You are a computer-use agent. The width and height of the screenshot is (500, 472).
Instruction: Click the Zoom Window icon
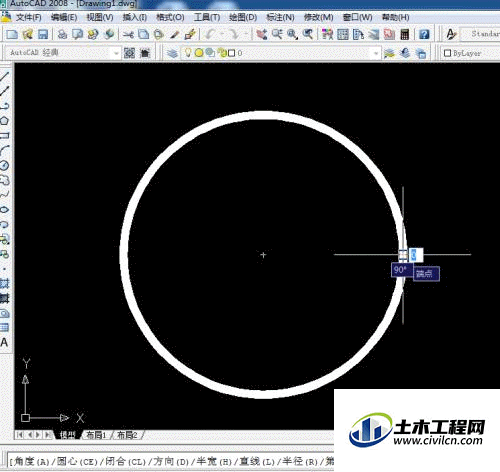point(292,34)
